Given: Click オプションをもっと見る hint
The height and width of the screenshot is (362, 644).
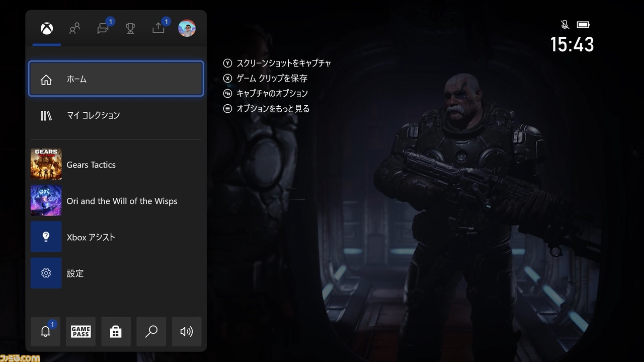Looking at the screenshot, I should (x=273, y=109).
